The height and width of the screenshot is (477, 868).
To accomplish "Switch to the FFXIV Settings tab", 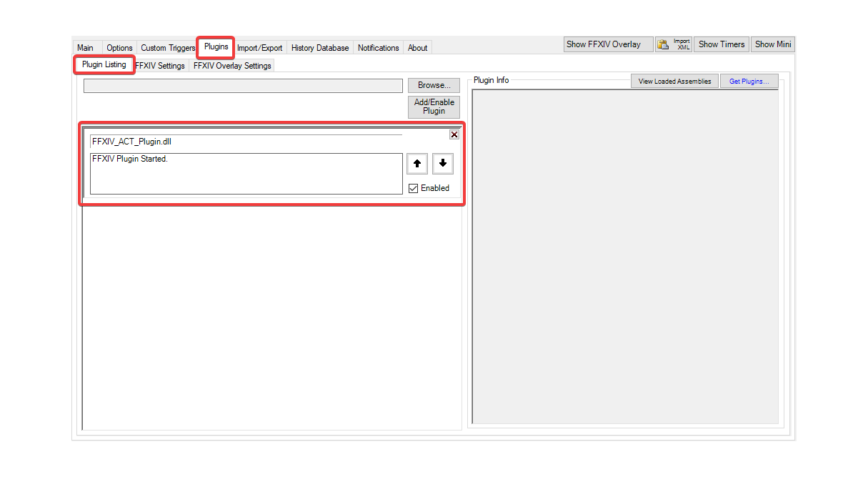I will (x=159, y=65).
